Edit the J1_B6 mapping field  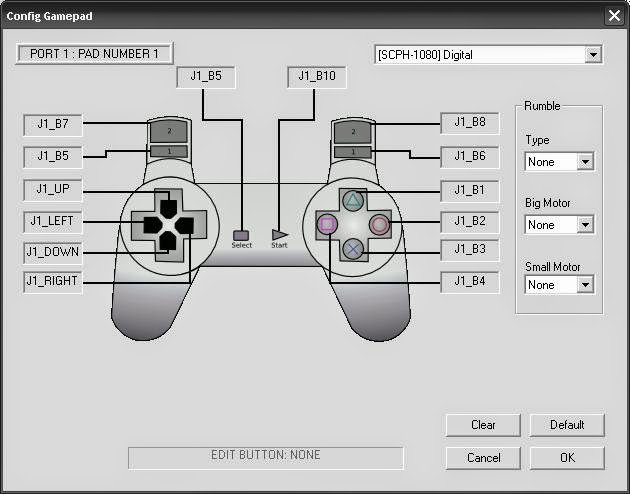470,157
